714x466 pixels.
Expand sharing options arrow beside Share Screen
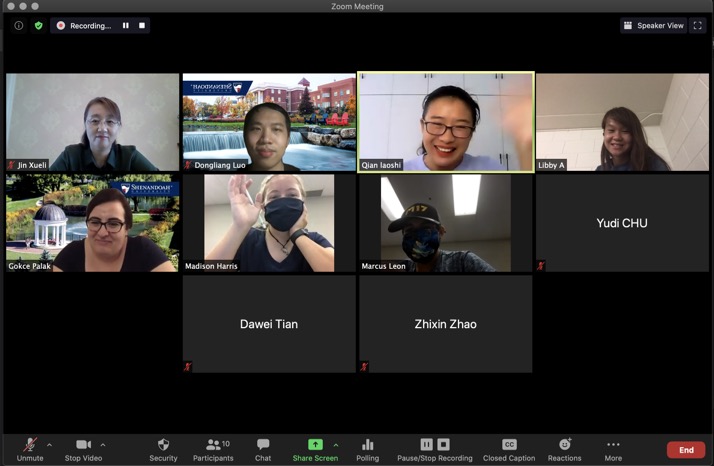tap(336, 445)
